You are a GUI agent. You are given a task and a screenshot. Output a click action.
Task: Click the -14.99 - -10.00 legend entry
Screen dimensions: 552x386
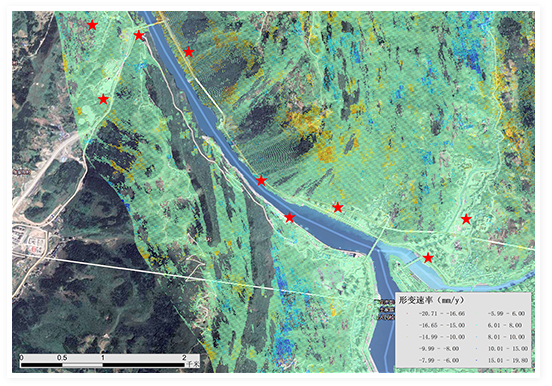point(442,337)
